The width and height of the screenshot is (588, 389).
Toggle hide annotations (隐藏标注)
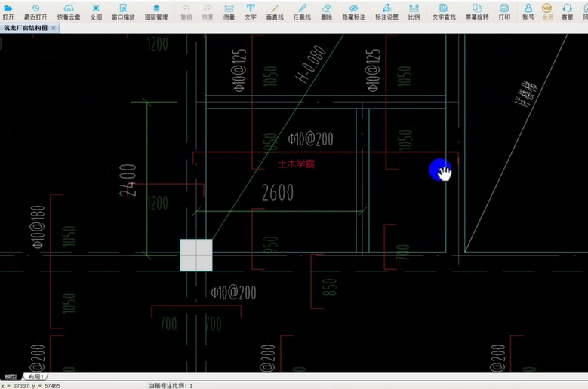pos(353,11)
